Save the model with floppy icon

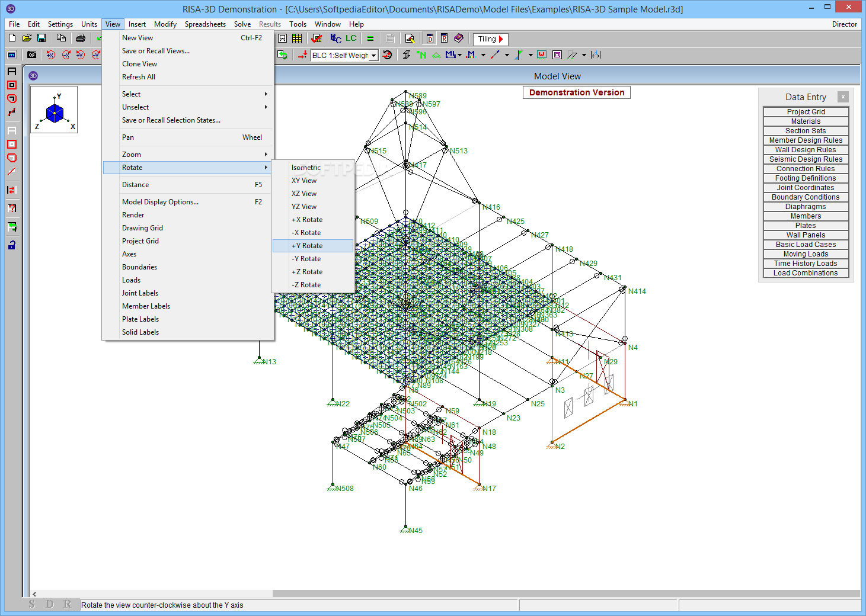[41, 38]
